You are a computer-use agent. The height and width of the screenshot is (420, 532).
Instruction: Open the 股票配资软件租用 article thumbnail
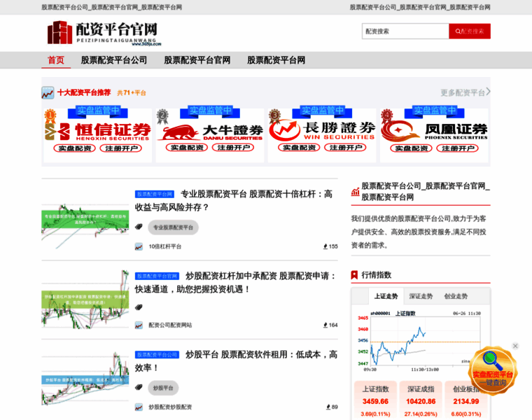click(x=85, y=378)
